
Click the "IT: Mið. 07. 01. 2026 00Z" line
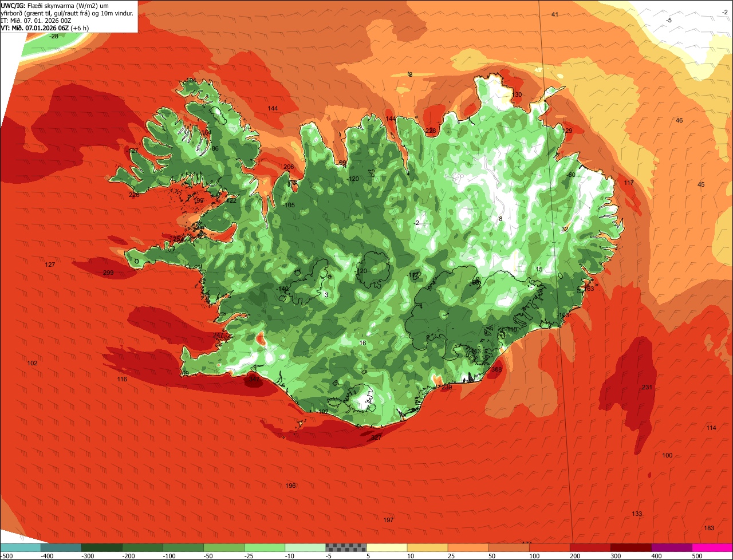pos(36,20)
